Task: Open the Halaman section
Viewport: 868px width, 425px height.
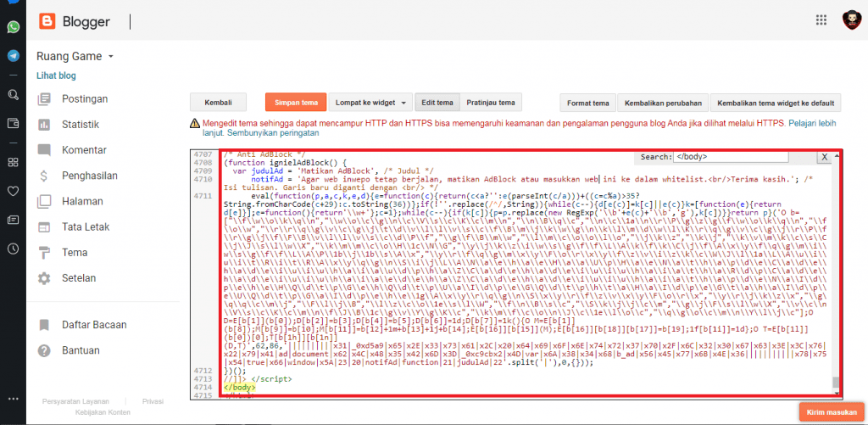Action: (82, 201)
